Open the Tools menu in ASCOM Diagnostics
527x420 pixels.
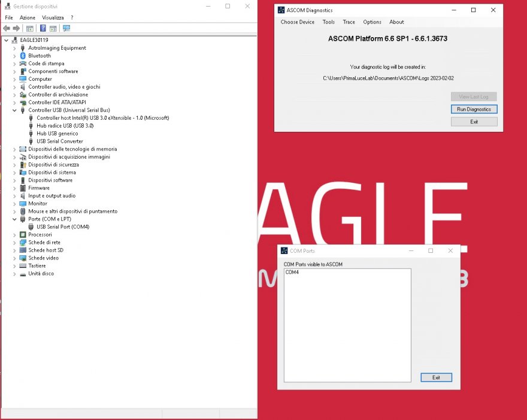pyautogui.click(x=328, y=22)
